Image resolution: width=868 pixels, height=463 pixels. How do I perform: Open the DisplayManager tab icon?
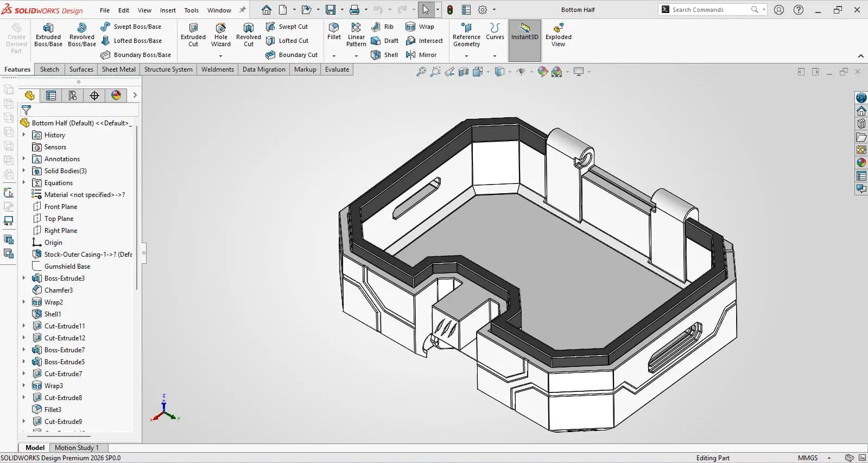(x=116, y=96)
